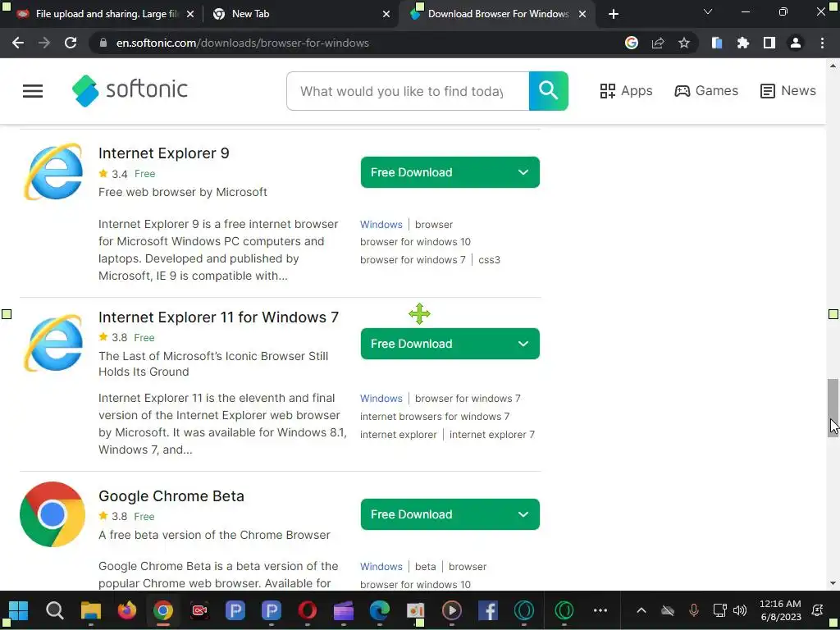Open Opera from the taskbar
The width and height of the screenshot is (840, 630).
(308, 610)
